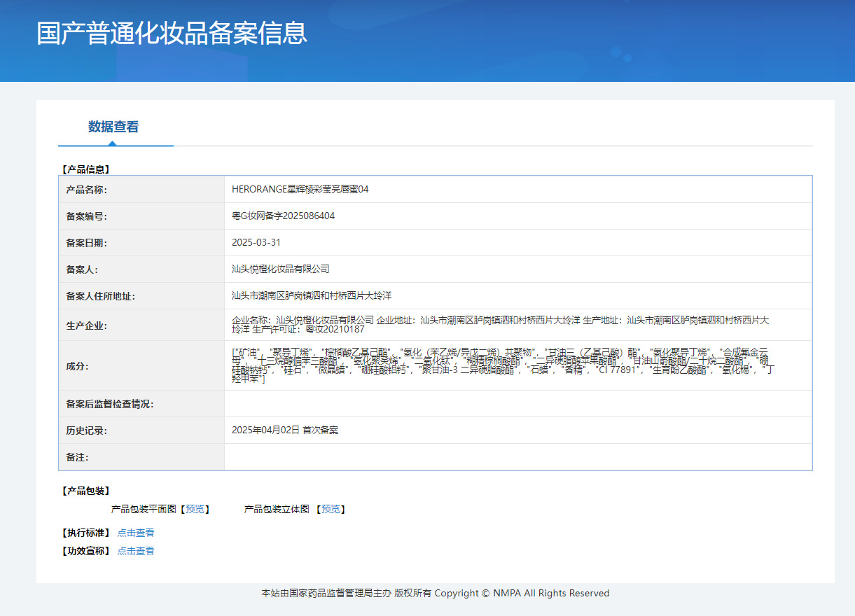
Task: Click the history entry 2025年04月02日 首次备案
Action: (x=285, y=430)
